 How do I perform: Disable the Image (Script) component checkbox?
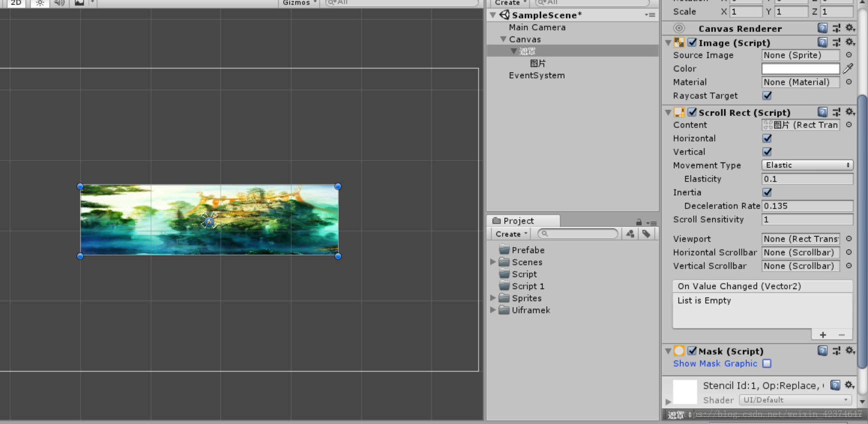coord(692,42)
